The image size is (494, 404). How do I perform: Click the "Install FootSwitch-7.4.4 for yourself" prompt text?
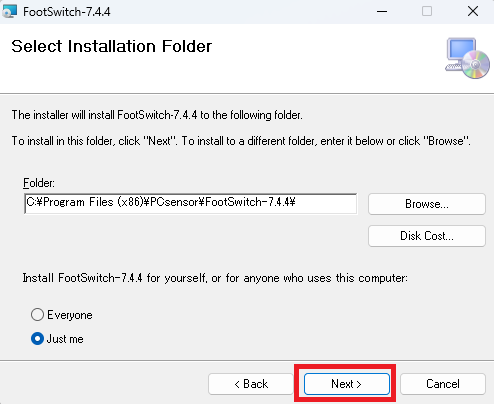pyautogui.click(x=215, y=278)
